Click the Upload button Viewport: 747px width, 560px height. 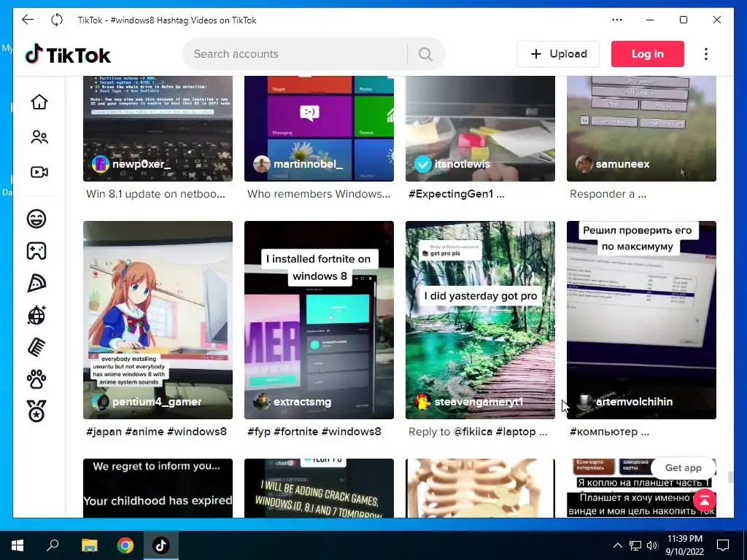[x=558, y=54]
